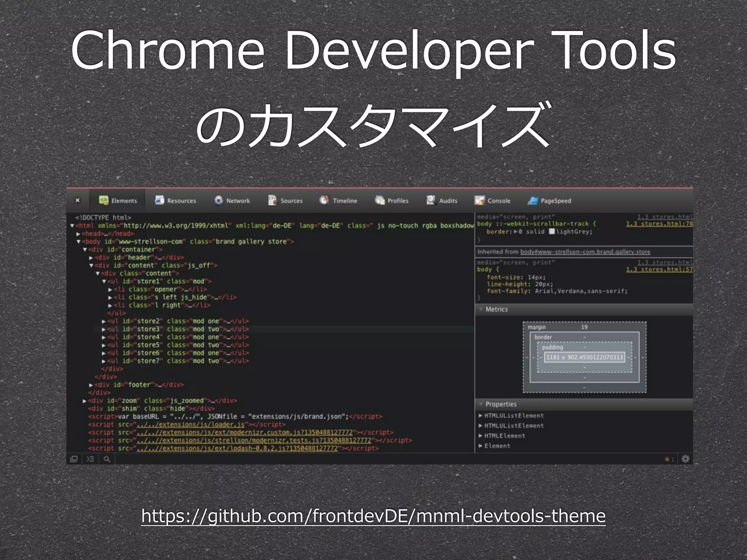
Task: Click the dock/undock window icon
Action: click(74, 459)
